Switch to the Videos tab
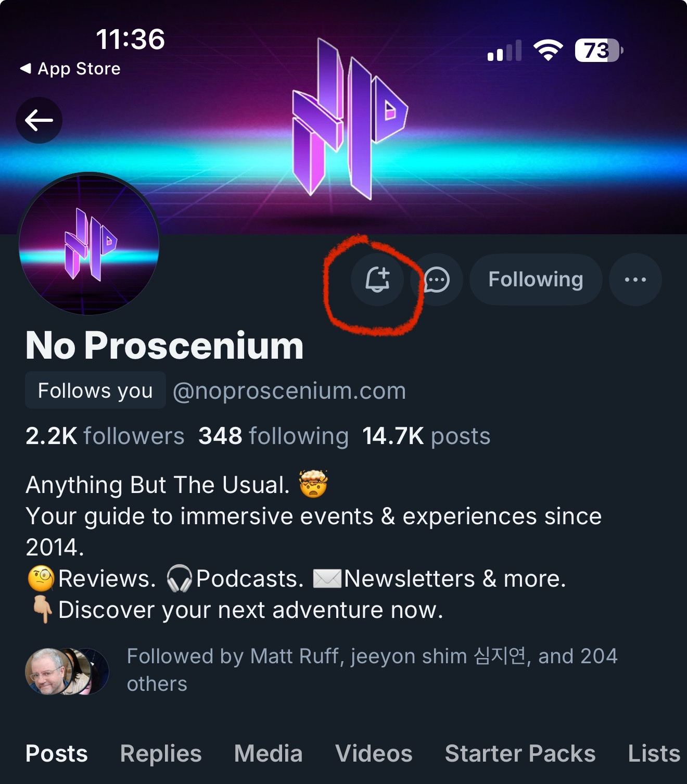687x784 pixels. (x=374, y=753)
